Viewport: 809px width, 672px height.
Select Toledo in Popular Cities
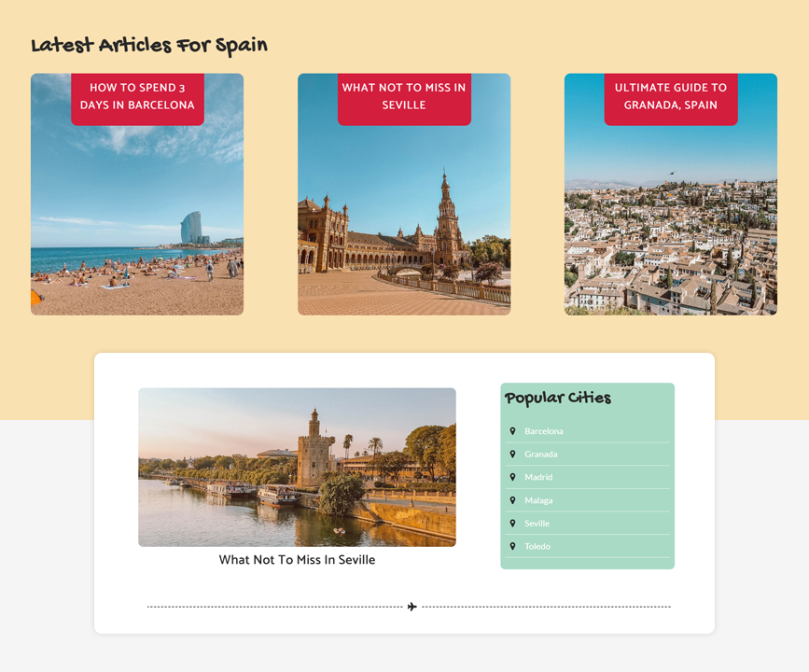(537, 546)
